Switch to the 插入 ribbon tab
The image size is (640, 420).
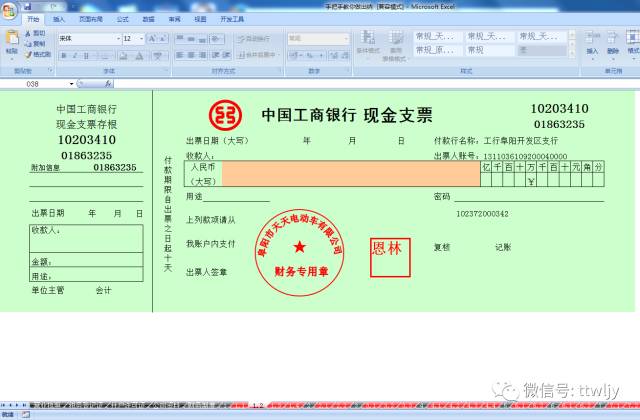click(x=59, y=19)
